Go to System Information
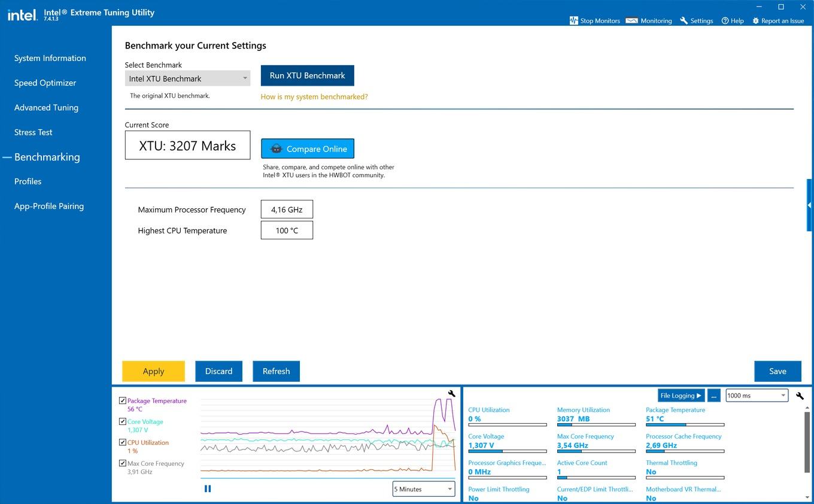The width and height of the screenshot is (814, 504). [50, 58]
